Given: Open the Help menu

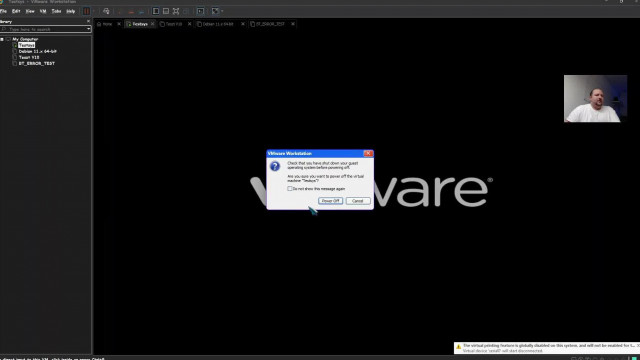Looking at the screenshot, I should 71,11.
